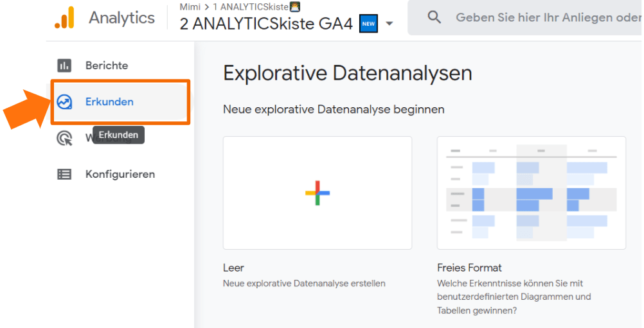Click the Mimi account breadcrumb
The image size is (644, 328).
tap(190, 7)
